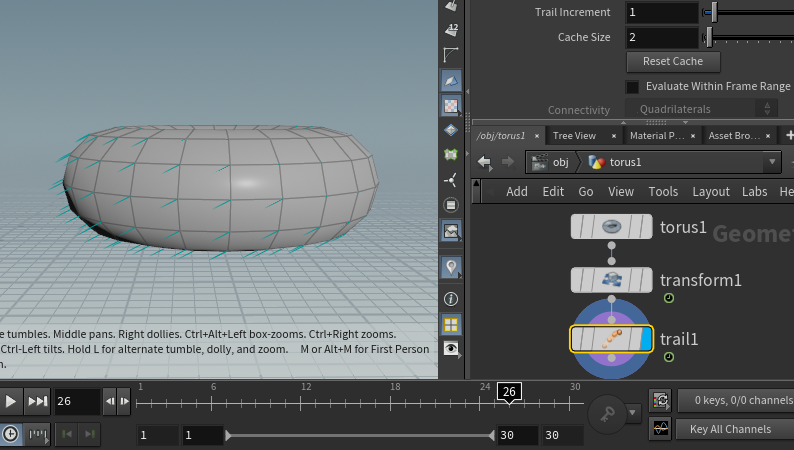794x450 pixels.
Task: Open the dropdown arrow next to key button
Action: (632, 413)
